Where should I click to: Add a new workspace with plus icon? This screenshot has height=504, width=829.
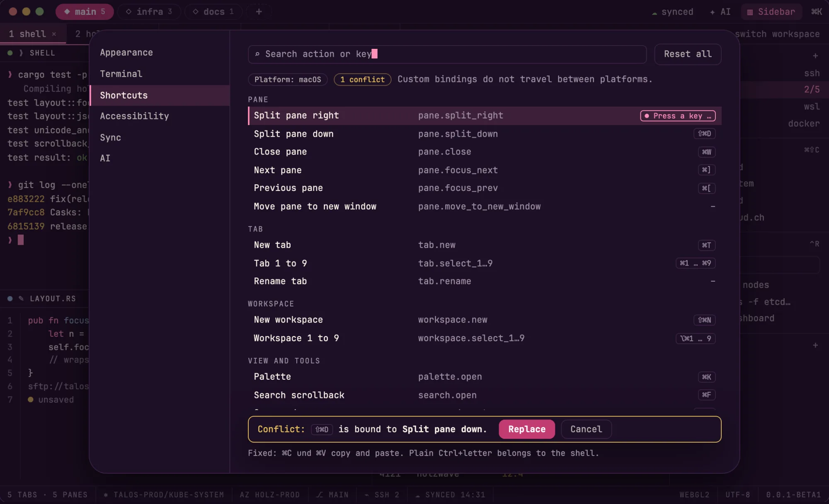click(259, 12)
